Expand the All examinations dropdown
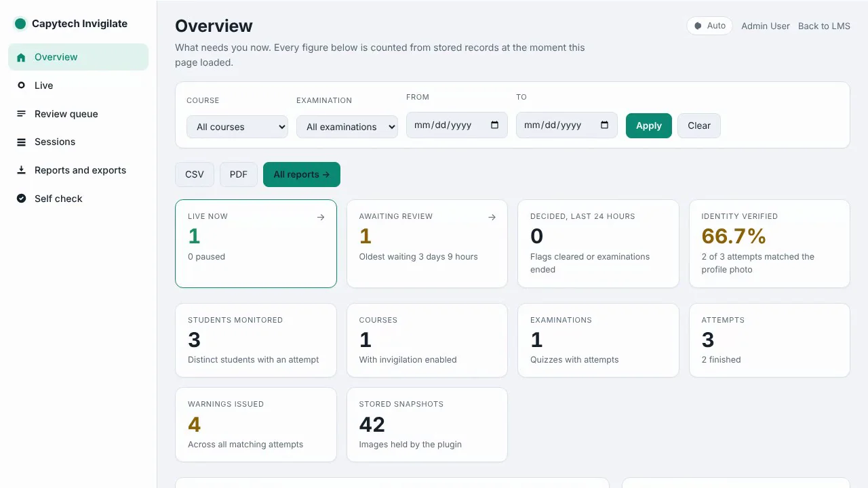The image size is (868, 488). click(x=347, y=127)
